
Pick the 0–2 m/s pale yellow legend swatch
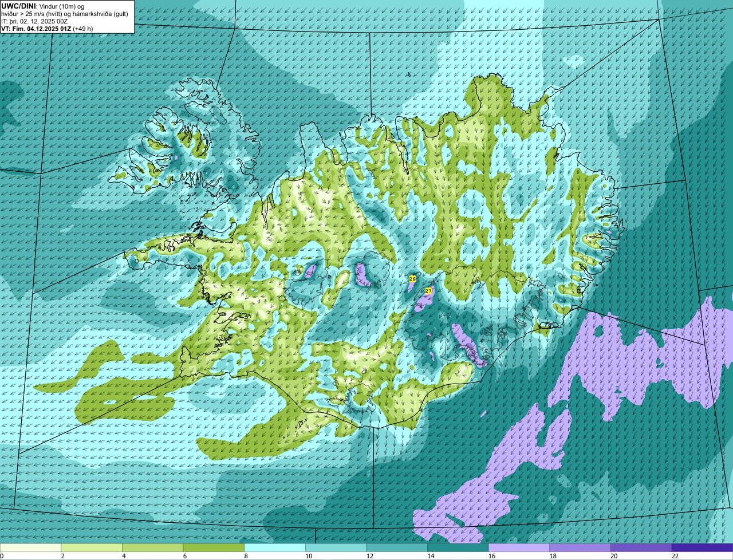pos(30,547)
